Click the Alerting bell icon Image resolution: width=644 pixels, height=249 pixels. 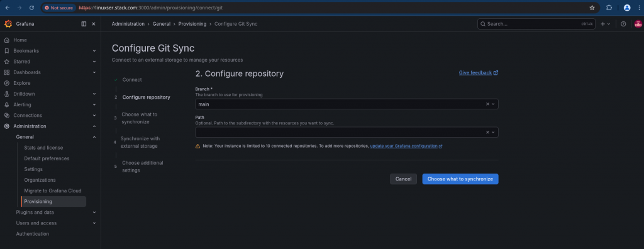[x=6, y=105]
